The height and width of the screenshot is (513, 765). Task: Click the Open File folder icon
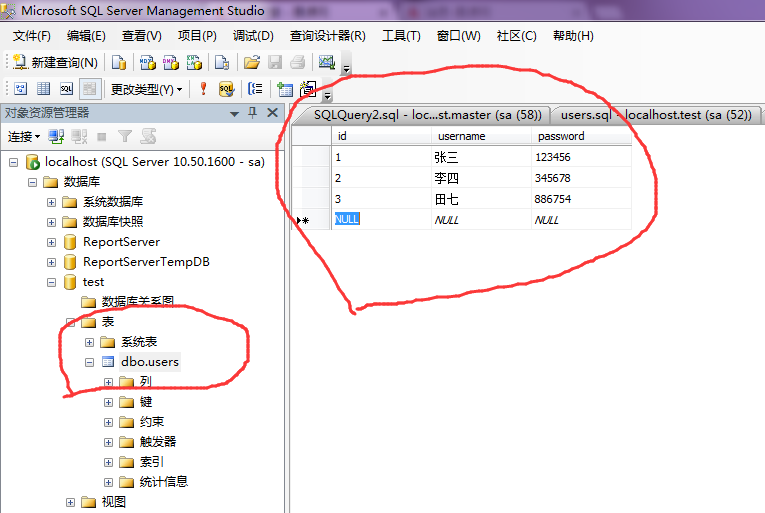252,62
